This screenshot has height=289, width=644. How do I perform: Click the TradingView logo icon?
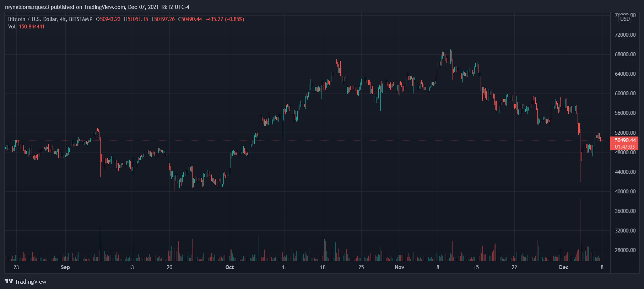[x=9, y=282]
